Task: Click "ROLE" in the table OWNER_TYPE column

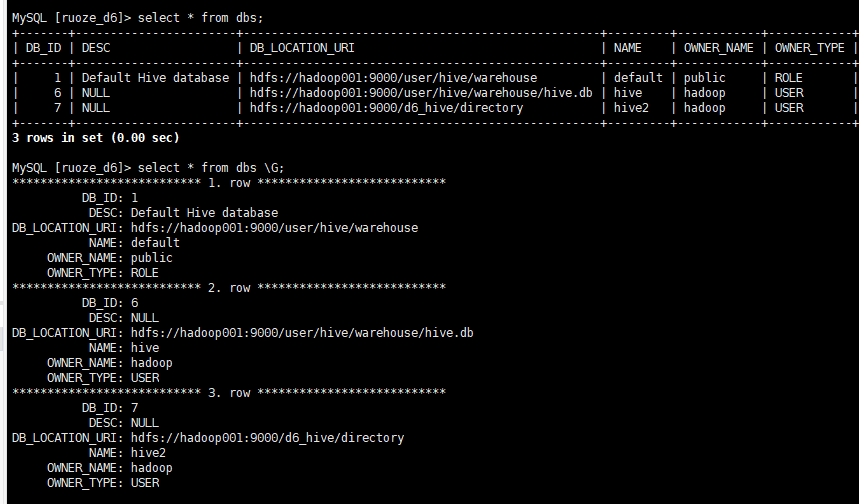Action: click(x=789, y=77)
